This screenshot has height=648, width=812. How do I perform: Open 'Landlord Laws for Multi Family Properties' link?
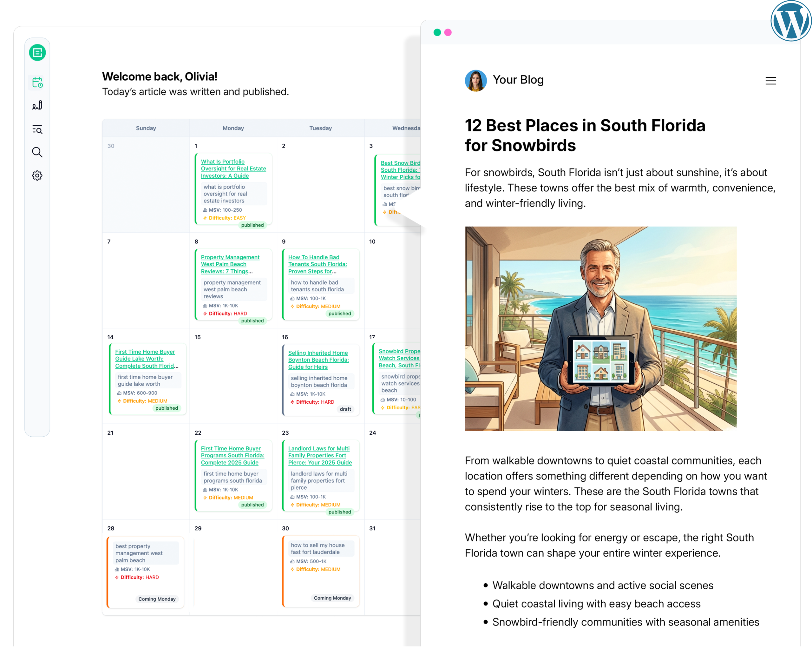[x=319, y=455]
